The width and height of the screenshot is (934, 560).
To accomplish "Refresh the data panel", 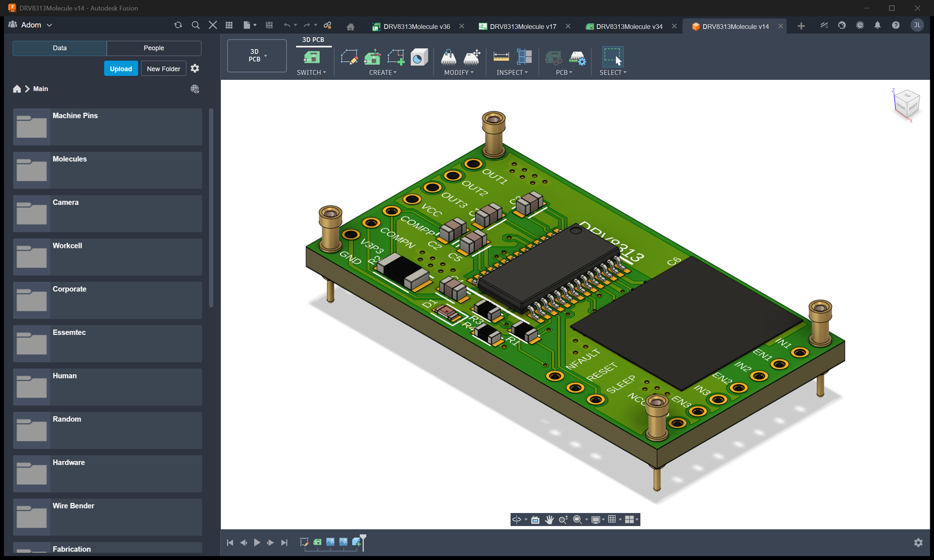I will pos(178,25).
